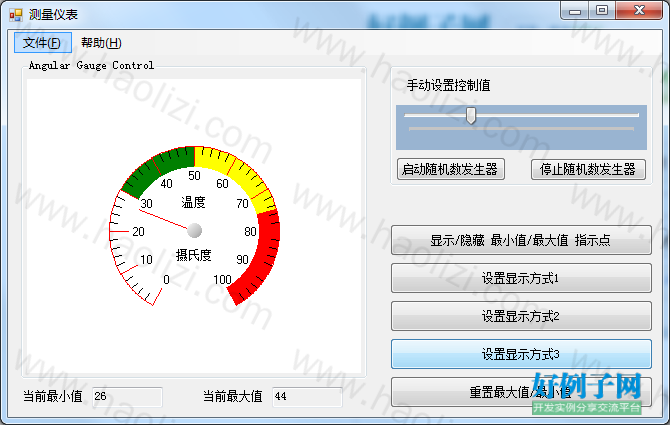This screenshot has height=425, width=670.
Task: Click the 摄氏度 label on the gauge
Action: pyautogui.click(x=194, y=255)
